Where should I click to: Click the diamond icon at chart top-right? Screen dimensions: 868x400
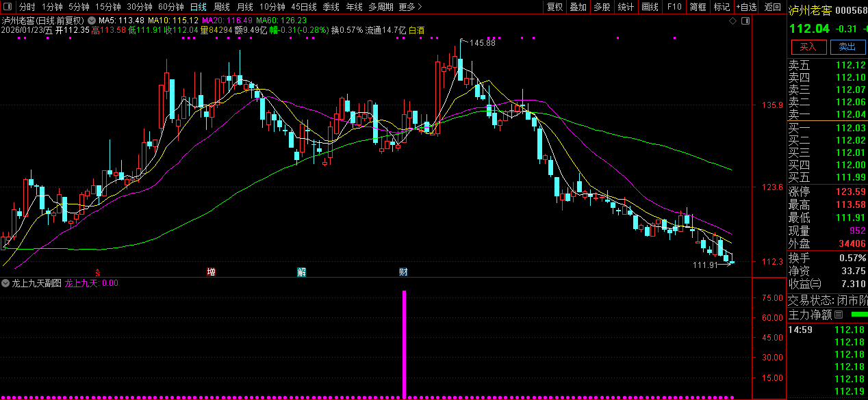click(x=733, y=21)
